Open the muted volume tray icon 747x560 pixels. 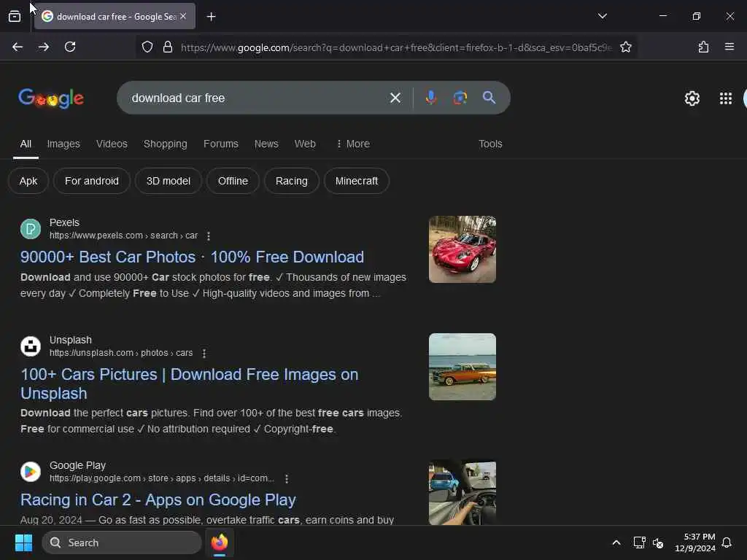(x=658, y=542)
